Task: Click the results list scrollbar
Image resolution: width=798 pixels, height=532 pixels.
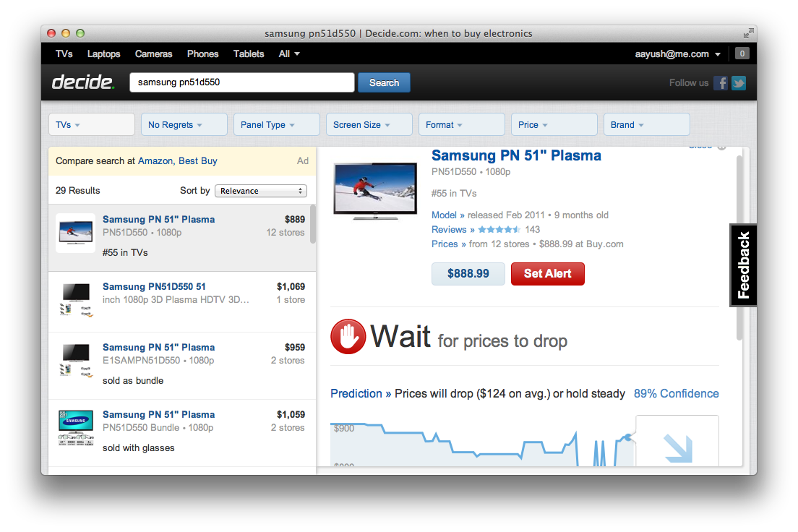Action: pyautogui.click(x=313, y=225)
